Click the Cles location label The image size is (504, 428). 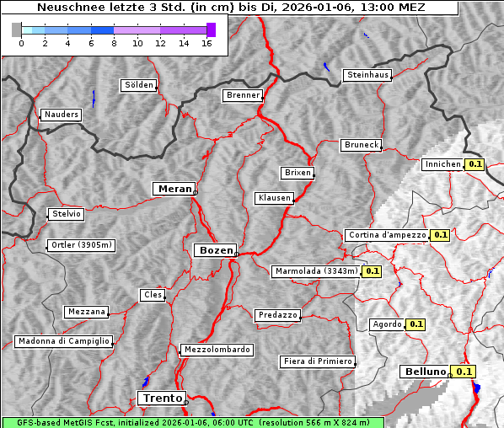click(x=153, y=295)
